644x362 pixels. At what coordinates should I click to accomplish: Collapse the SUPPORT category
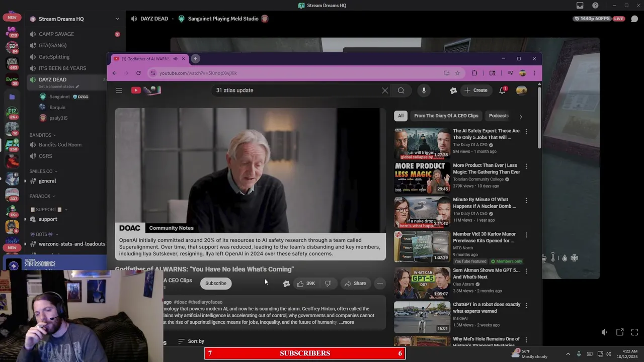pyautogui.click(x=49, y=210)
